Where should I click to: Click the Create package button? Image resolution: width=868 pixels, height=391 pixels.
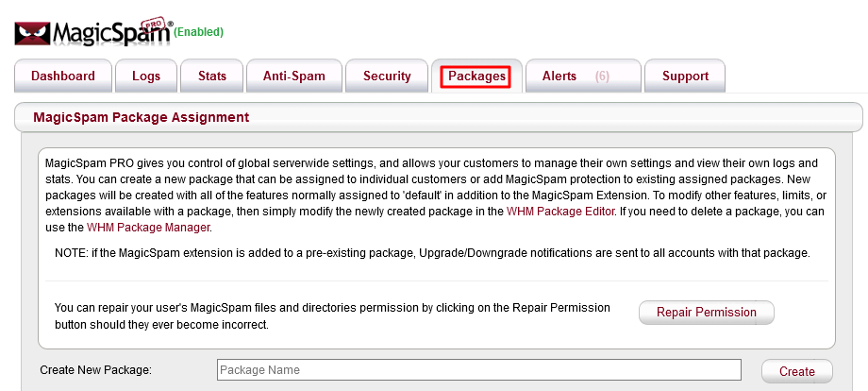(797, 371)
